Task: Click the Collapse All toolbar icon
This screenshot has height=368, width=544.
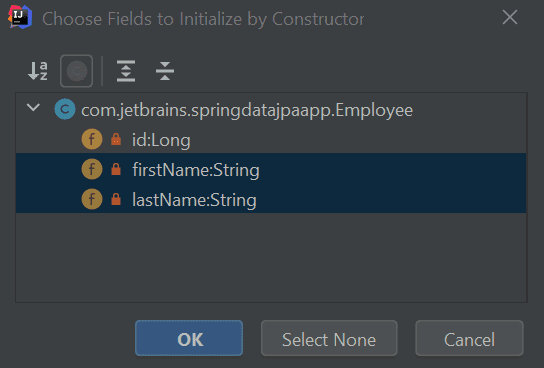Action: coord(165,71)
